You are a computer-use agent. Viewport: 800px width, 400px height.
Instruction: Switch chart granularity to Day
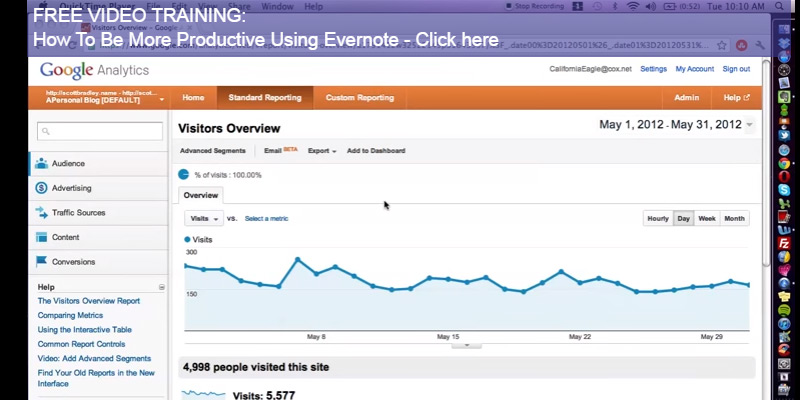click(683, 218)
